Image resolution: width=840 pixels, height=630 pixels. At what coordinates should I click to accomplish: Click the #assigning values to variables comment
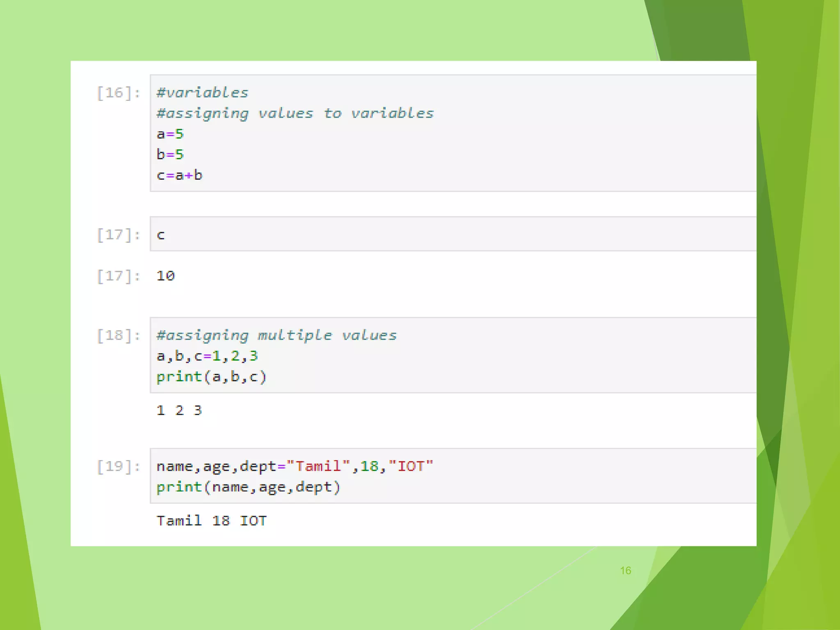click(295, 113)
